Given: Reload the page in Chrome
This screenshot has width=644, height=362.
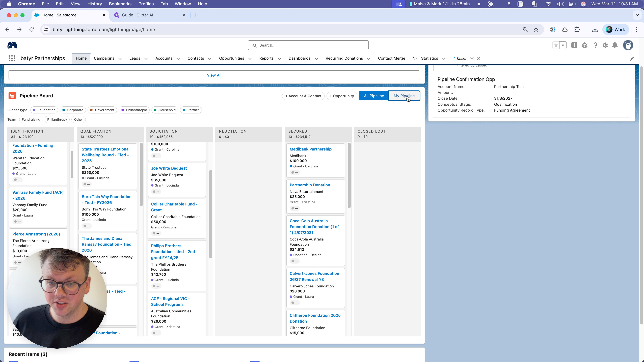Looking at the screenshot, I should coord(32,29).
